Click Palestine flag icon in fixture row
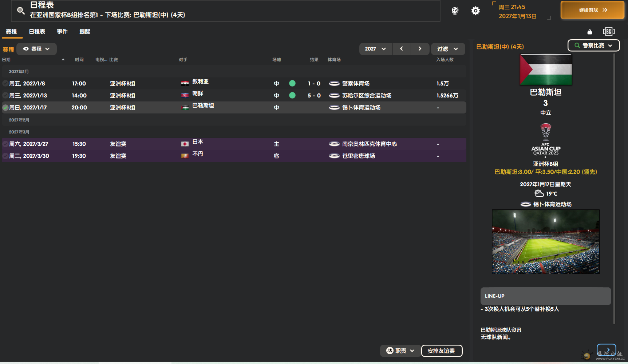Screen dimensions: 628x364 coord(185,107)
